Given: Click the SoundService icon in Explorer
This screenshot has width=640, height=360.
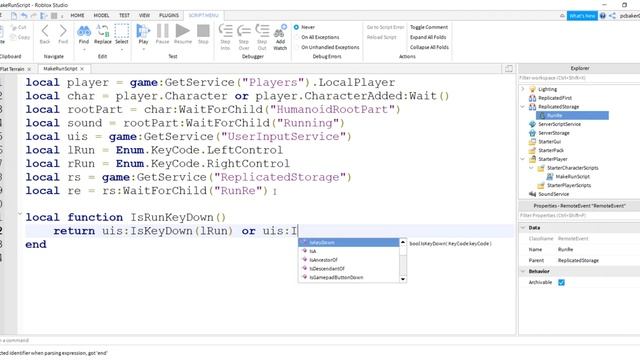Looking at the screenshot, I should pyautogui.click(x=532, y=194).
